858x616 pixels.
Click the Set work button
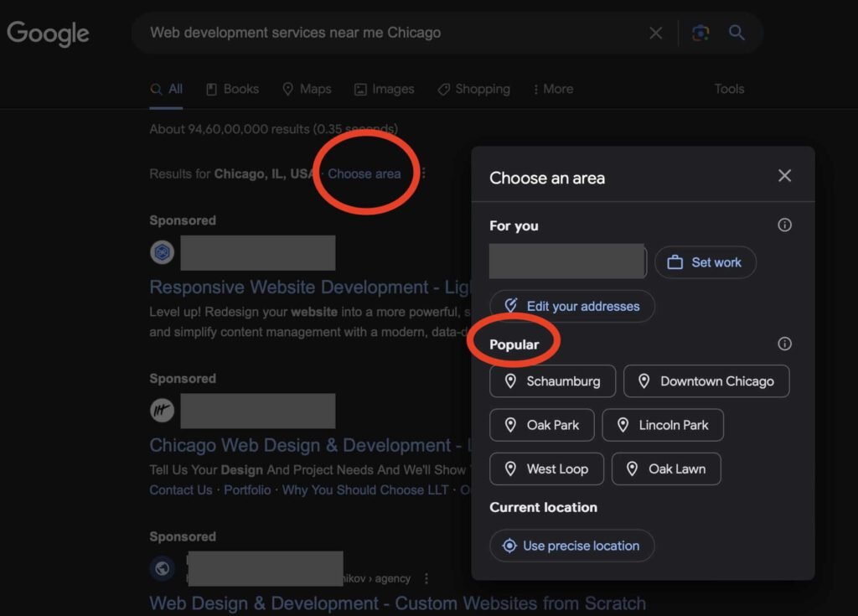click(706, 262)
